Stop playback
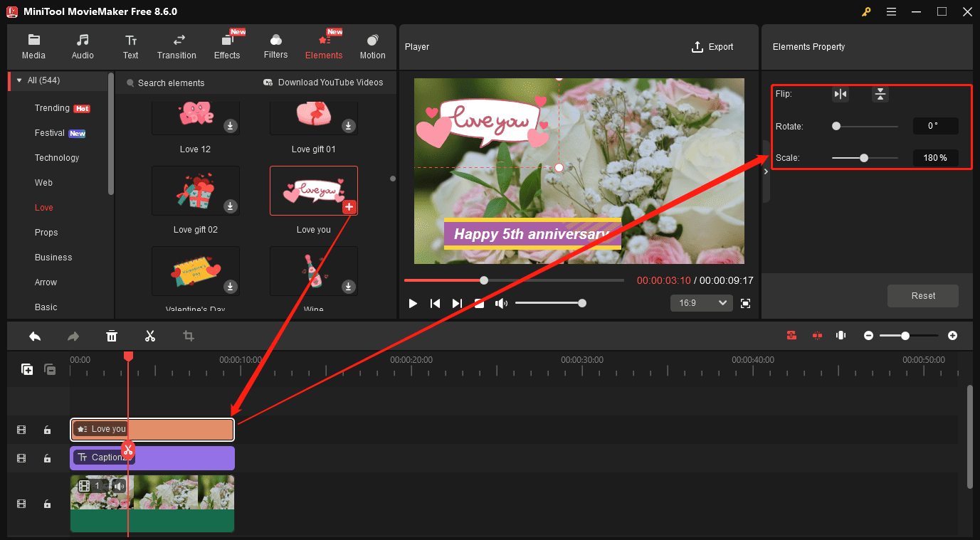Viewport: 980px width, 540px height. (480, 304)
